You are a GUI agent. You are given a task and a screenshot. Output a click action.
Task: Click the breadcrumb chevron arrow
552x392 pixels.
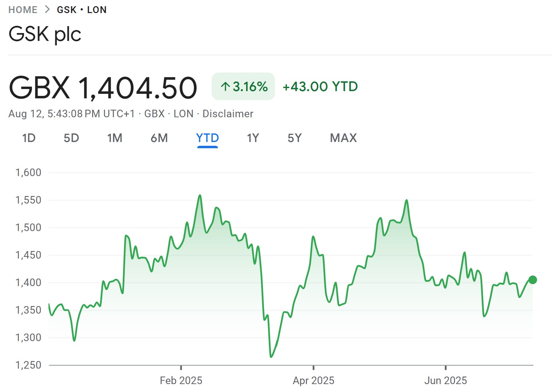[47, 10]
